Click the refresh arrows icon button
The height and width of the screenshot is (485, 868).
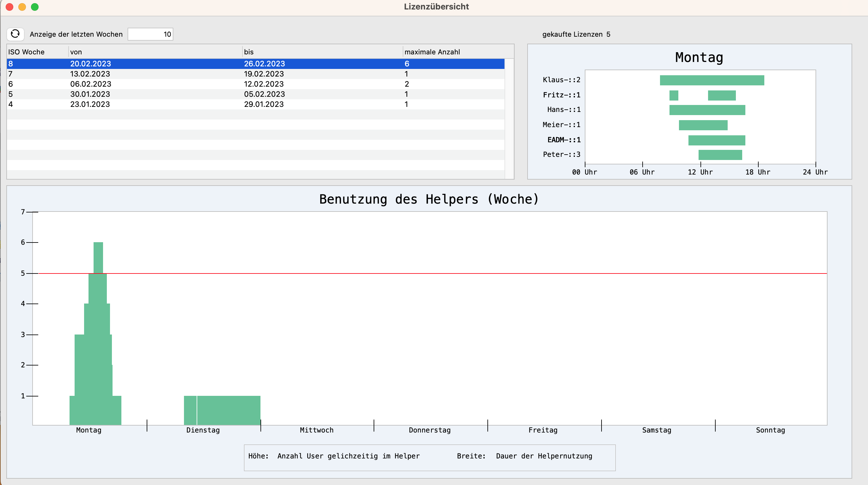pos(15,34)
